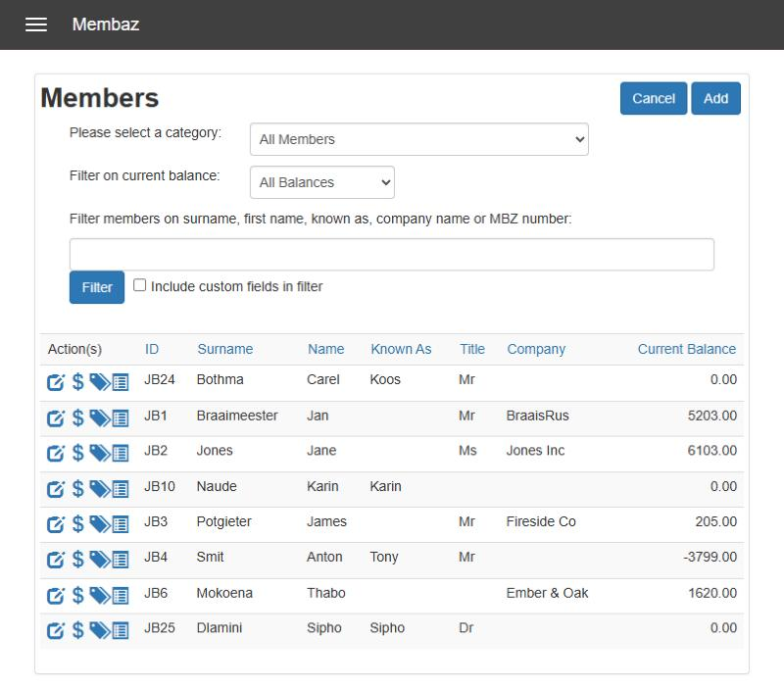Select company cell BraaisRus
This screenshot has height=686, width=784.
tap(537, 416)
